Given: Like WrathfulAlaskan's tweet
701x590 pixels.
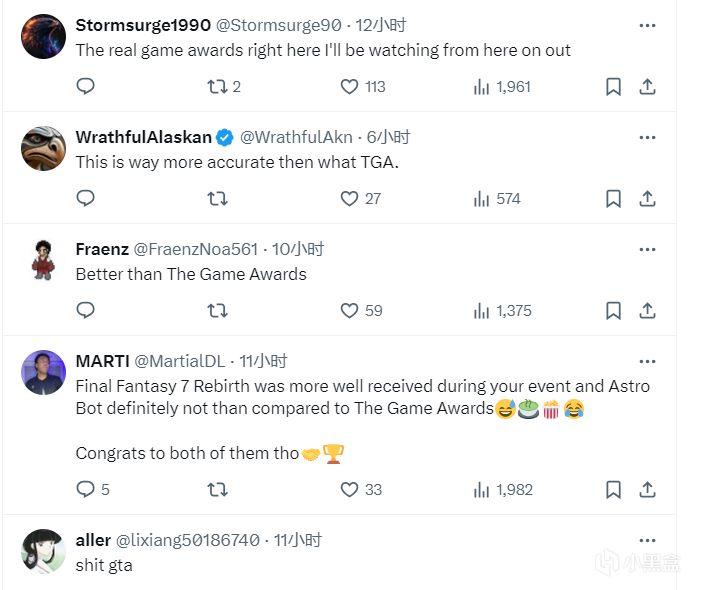Looking at the screenshot, I should coord(349,199).
